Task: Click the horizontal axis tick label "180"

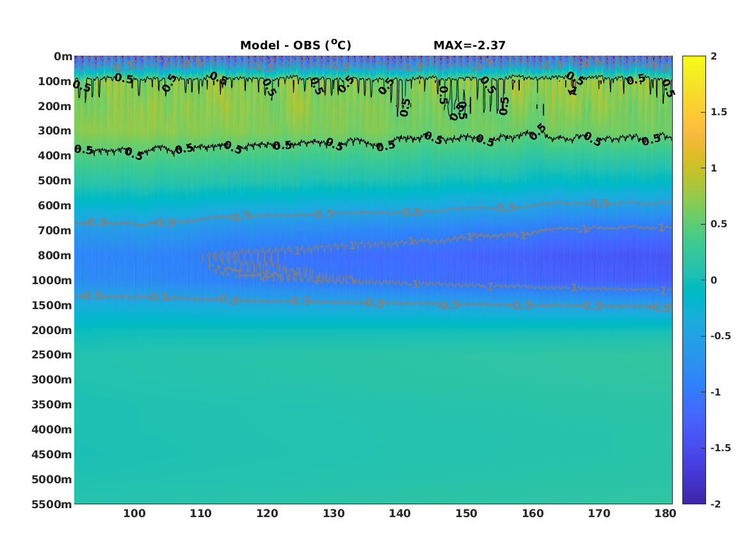Action: (666, 513)
